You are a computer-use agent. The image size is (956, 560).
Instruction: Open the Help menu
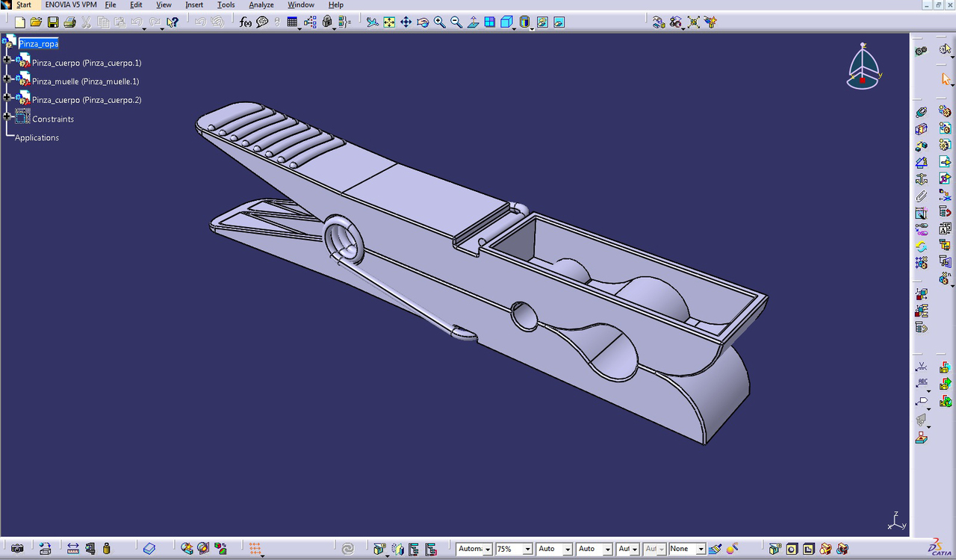(336, 4)
